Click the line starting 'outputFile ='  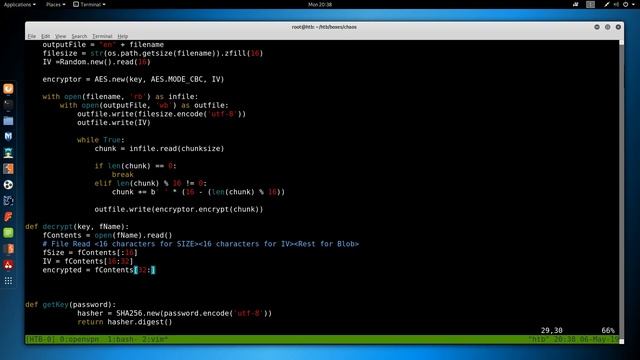tap(103, 45)
